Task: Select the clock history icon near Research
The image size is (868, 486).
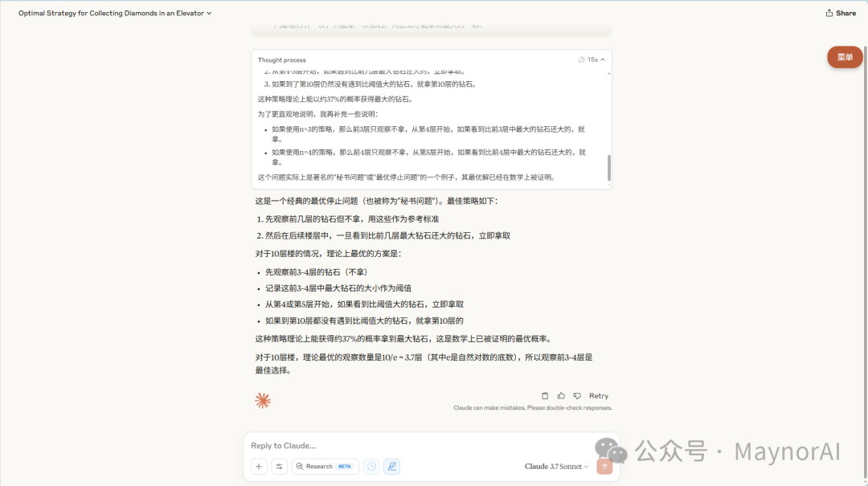Action: pyautogui.click(x=371, y=466)
